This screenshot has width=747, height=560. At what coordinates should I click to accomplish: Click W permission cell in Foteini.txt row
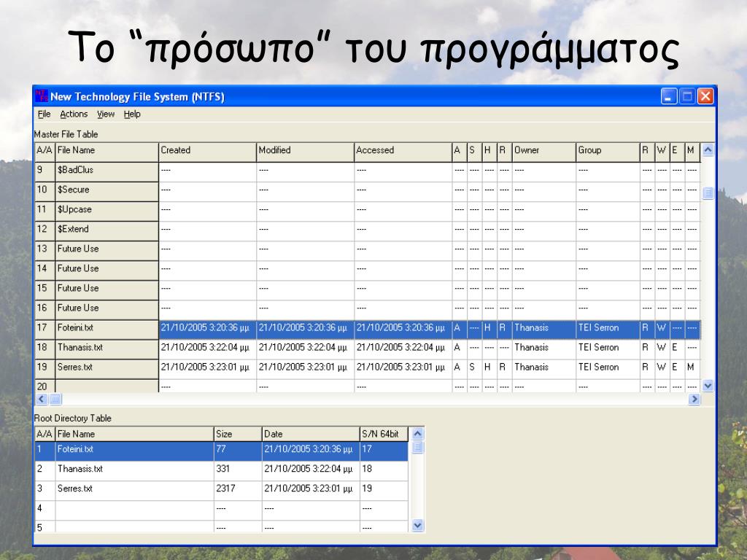662,328
